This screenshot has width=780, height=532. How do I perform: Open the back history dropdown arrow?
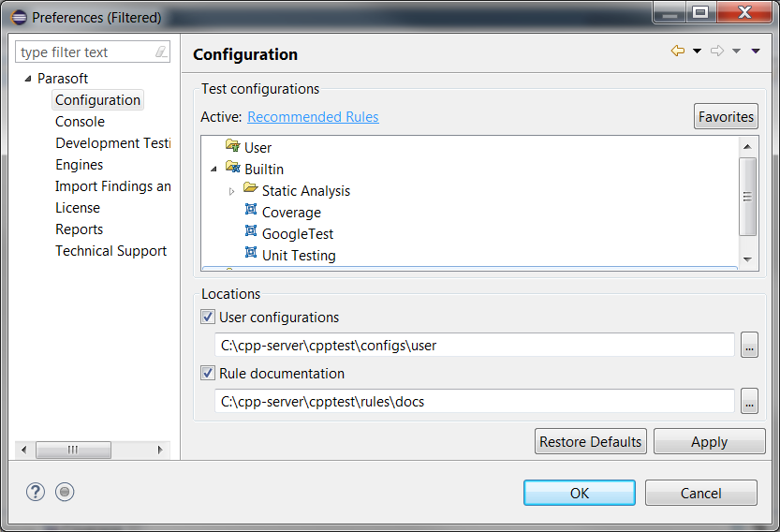click(697, 51)
